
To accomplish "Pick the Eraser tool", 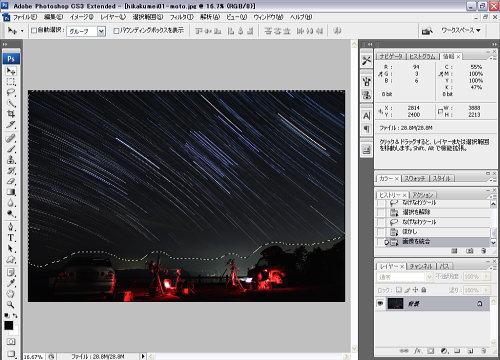I will click(x=11, y=181).
